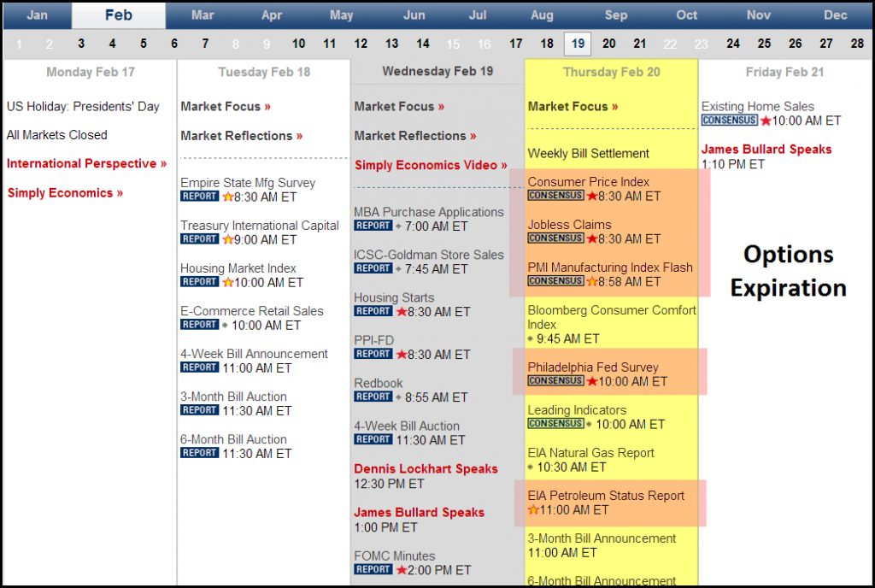Open the PMI Manufacturing Index Flash title

click(610, 268)
